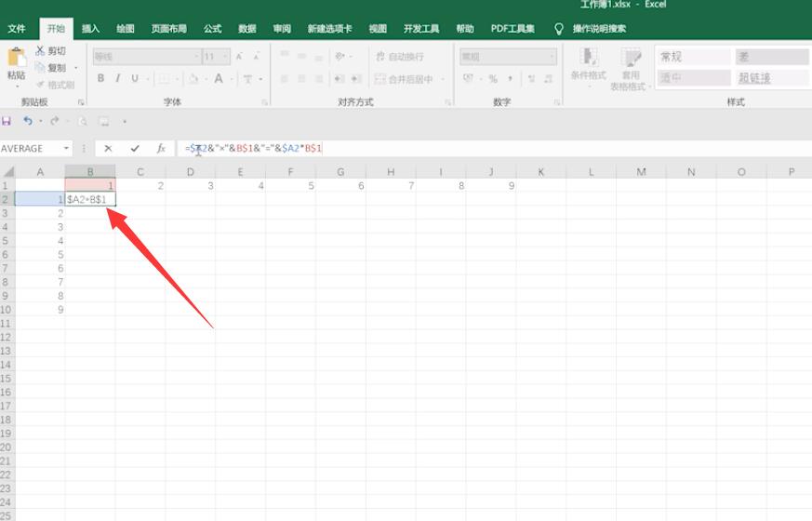812x521 pixels.
Task: Switch to the 页面布局 tab
Action: coord(169,29)
